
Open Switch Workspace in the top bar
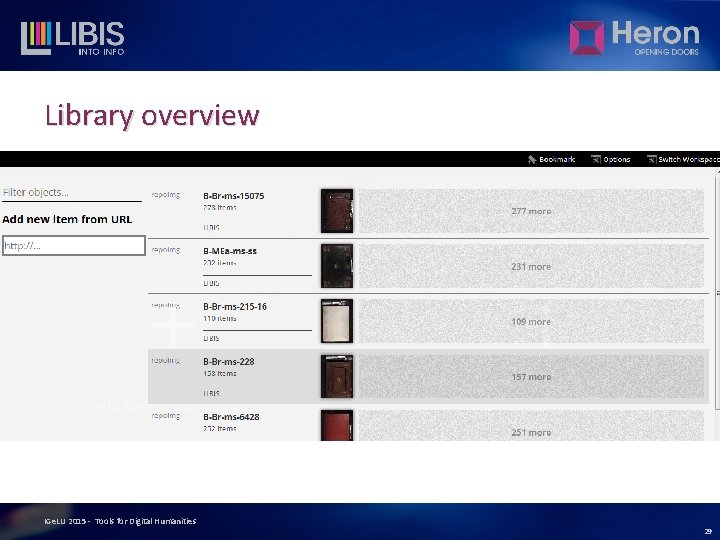click(689, 159)
